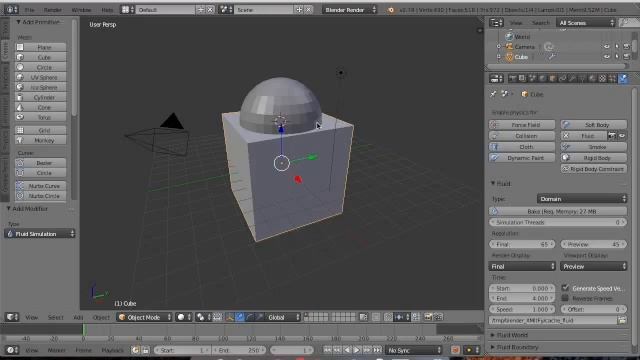Open Render Display Final dropdown
The image size is (640, 360).
pos(522,267)
